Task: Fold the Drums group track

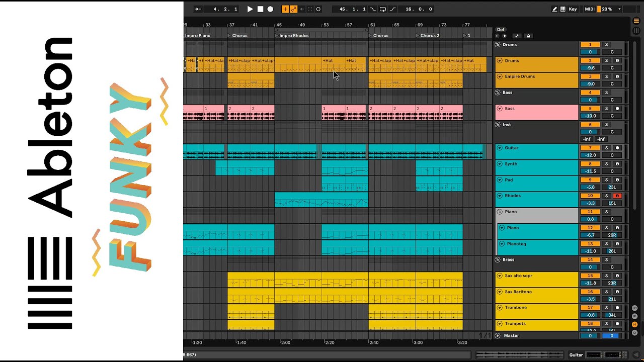Action: 498,45
